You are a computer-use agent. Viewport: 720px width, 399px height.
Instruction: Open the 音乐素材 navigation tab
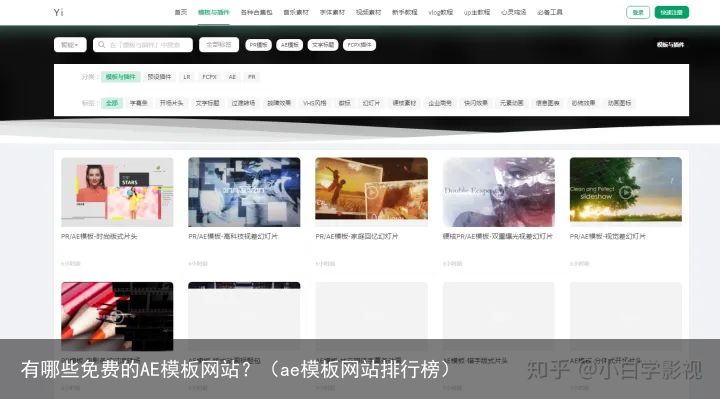(296, 12)
